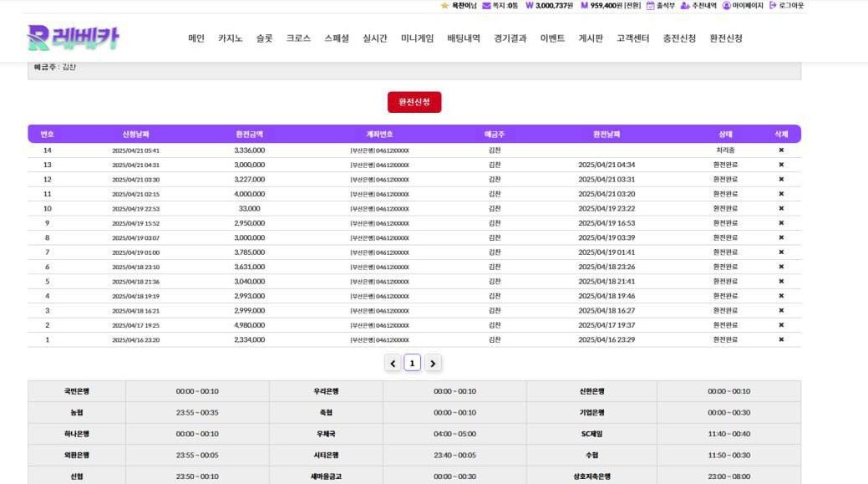The image size is (868, 484).
Task: Click the [전환] point conversion link
Action: pos(632,6)
